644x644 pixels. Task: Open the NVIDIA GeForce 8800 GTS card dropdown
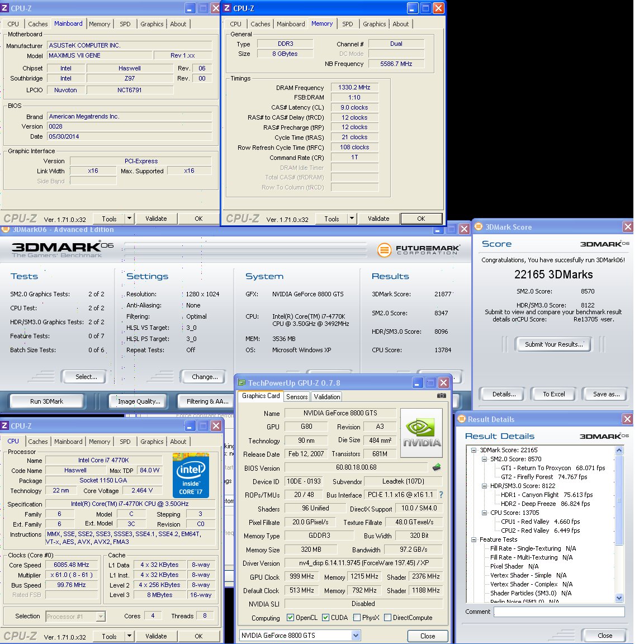point(356,636)
